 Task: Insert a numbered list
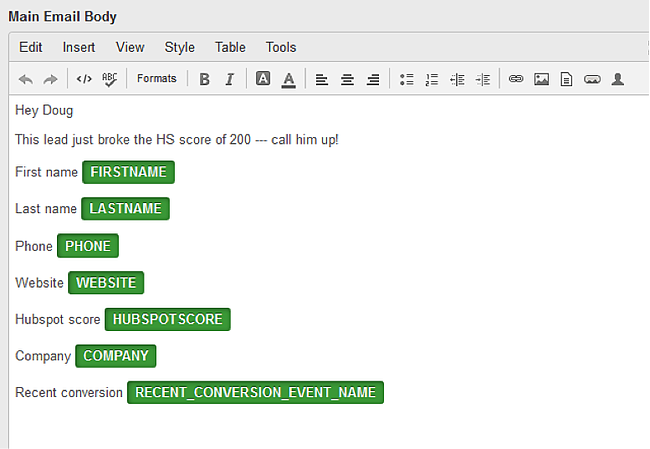coord(432,79)
